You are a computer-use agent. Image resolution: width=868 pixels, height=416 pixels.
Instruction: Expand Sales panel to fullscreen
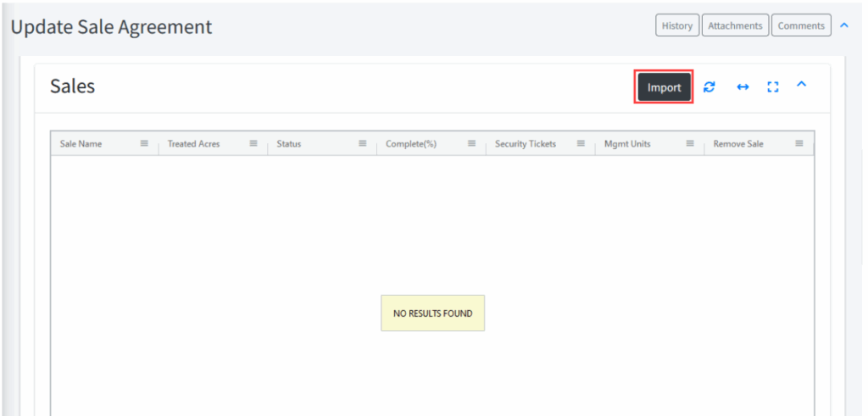772,87
